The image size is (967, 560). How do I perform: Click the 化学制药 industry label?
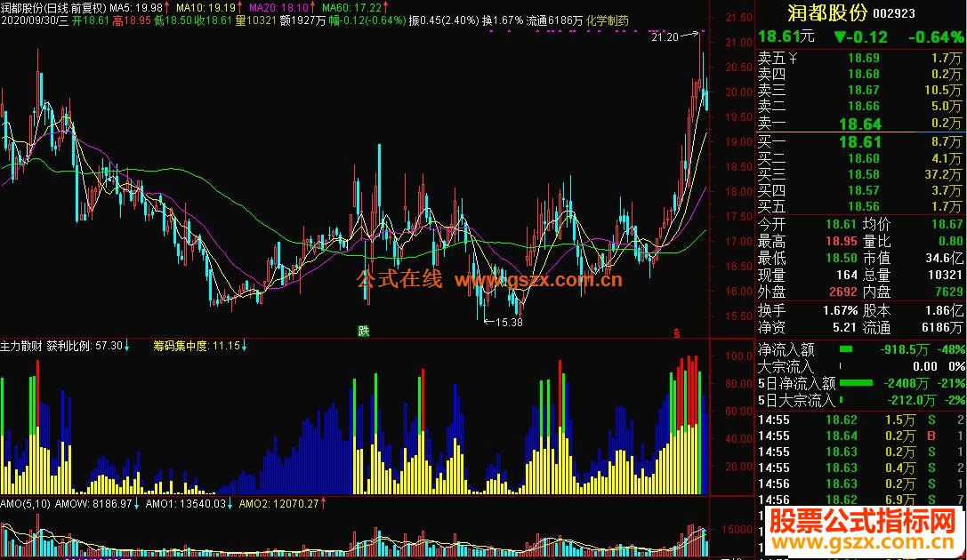coord(608,20)
